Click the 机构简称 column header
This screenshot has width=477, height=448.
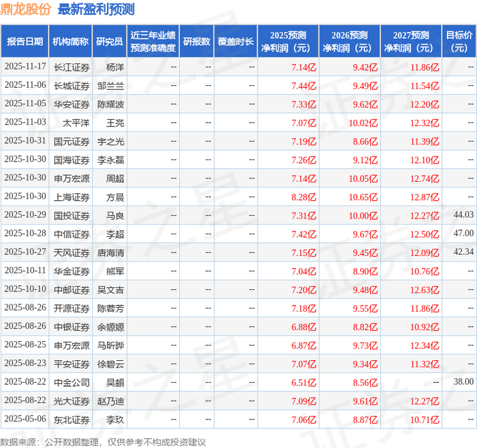(x=71, y=42)
